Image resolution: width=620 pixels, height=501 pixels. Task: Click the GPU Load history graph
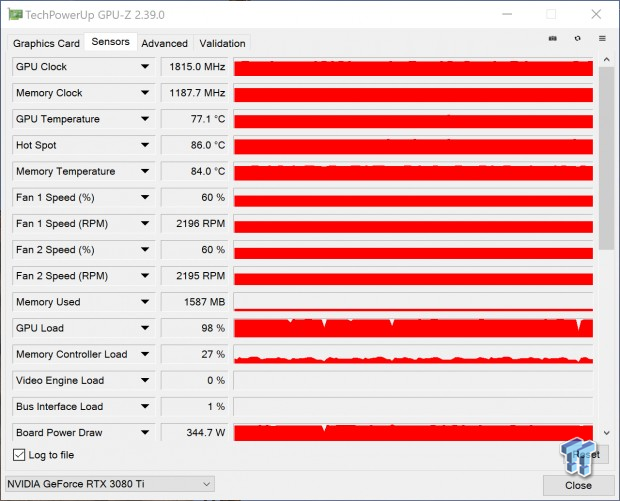[x=413, y=328]
